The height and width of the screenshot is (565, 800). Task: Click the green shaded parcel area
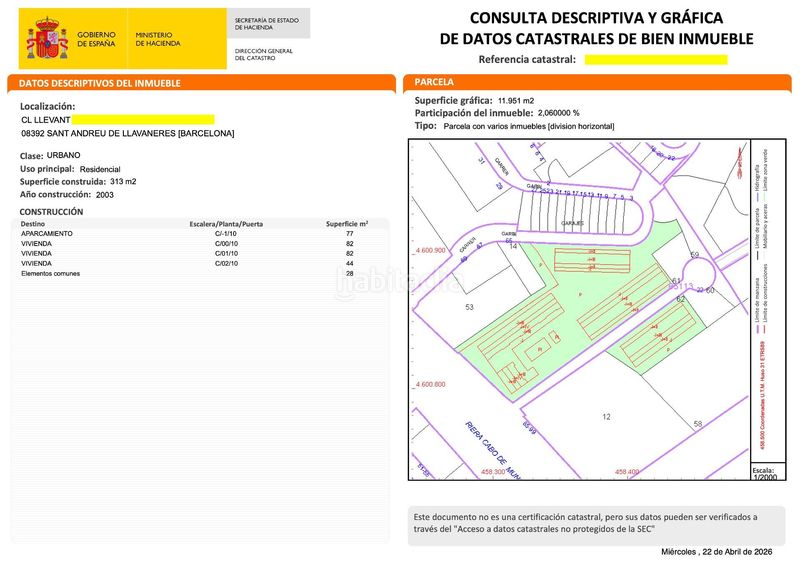560,330
